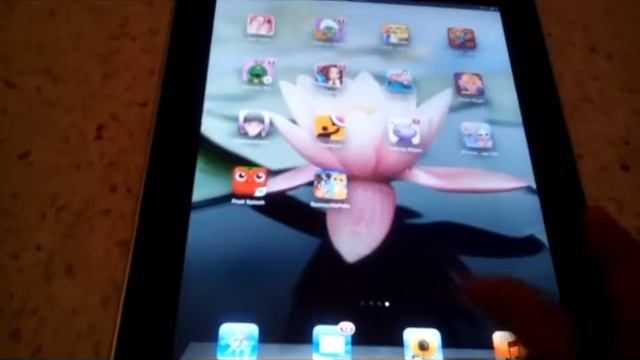This screenshot has width=640, height=360.
Task: Open the light blue characters app in third row
Action: tap(477, 136)
